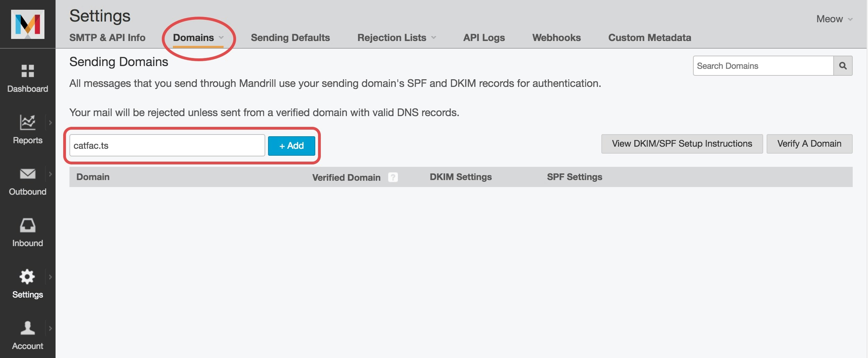The height and width of the screenshot is (358, 868).
Task: Switch to SMTP & API Info tab
Action: pyautogui.click(x=107, y=38)
